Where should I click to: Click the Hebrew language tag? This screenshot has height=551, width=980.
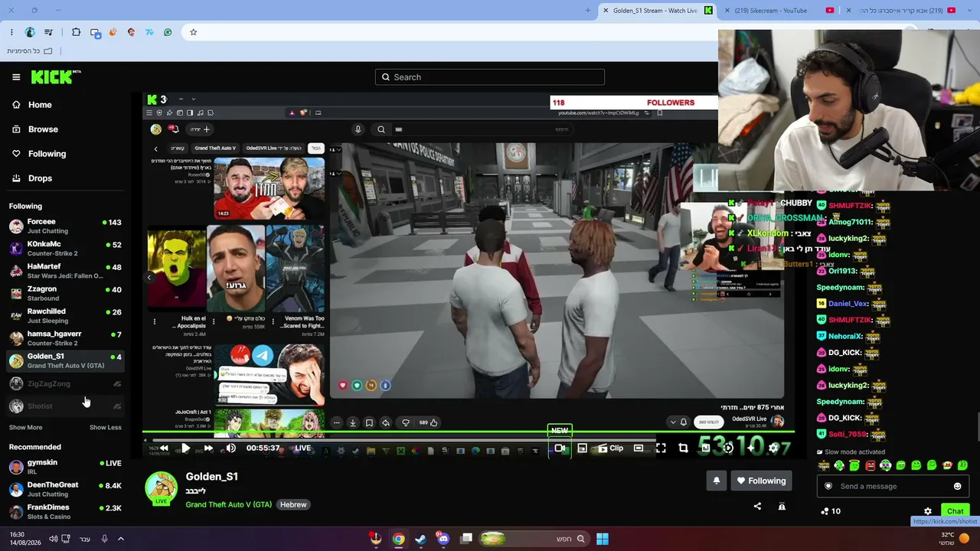(x=293, y=505)
